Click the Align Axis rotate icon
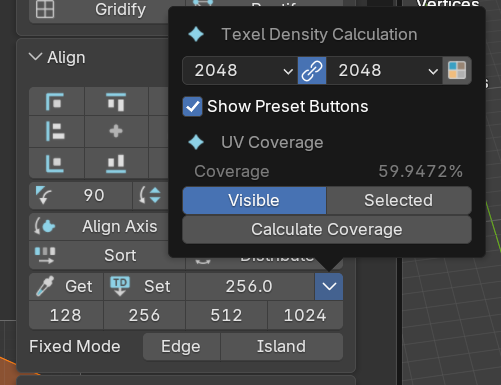The width and height of the screenshot is (501, 385). 44,226
